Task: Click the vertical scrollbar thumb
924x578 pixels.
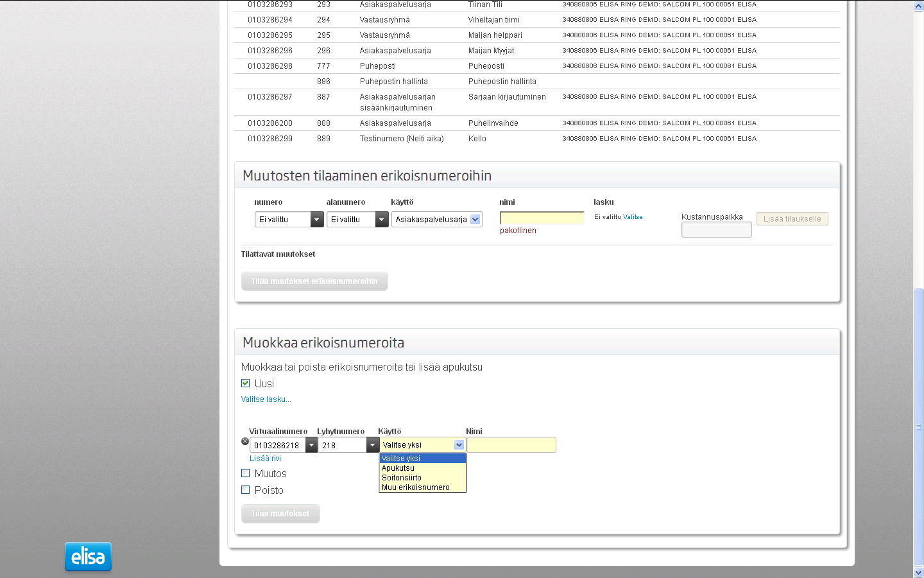Action: coord(918,427)
